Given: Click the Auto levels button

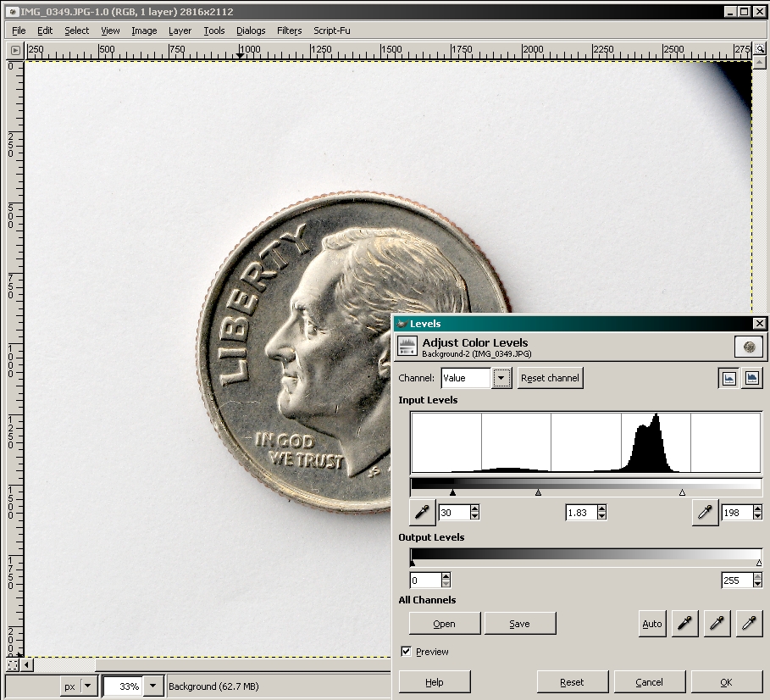Looking at the screenshot, I should (x=651, y=624).
